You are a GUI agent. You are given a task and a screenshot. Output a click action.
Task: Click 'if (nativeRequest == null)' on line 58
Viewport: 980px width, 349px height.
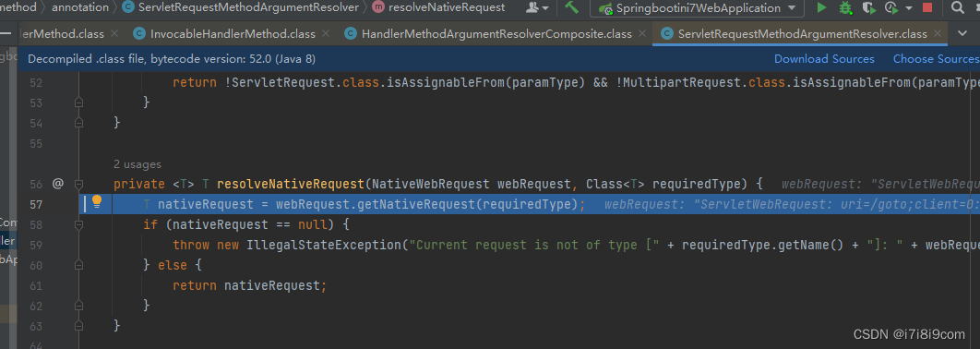(239, 224)
